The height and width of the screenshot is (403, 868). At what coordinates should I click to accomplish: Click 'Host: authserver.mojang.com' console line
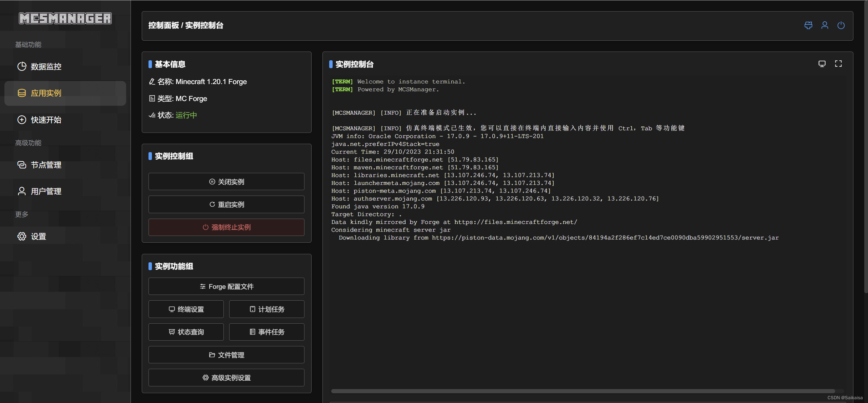coord(495,199)
